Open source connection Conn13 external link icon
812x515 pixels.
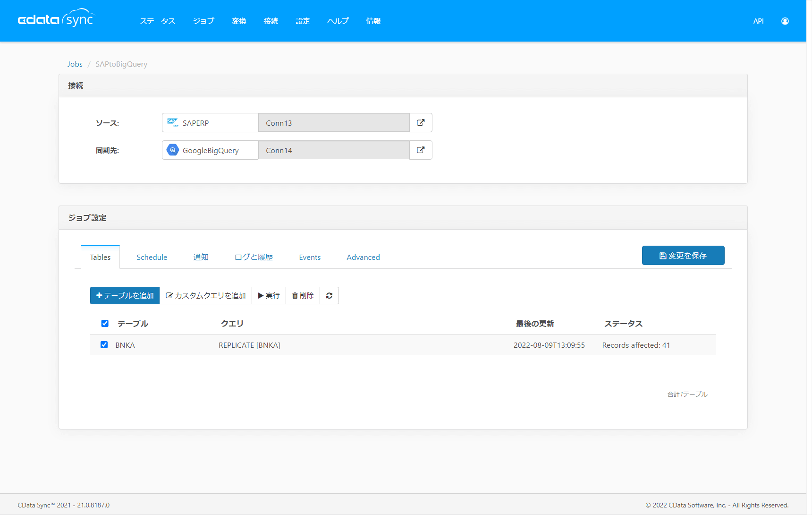point(421,123)
